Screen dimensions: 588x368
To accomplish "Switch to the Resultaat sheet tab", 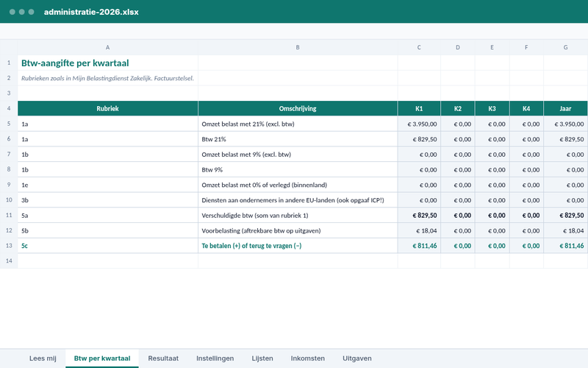I will [163, 358].
